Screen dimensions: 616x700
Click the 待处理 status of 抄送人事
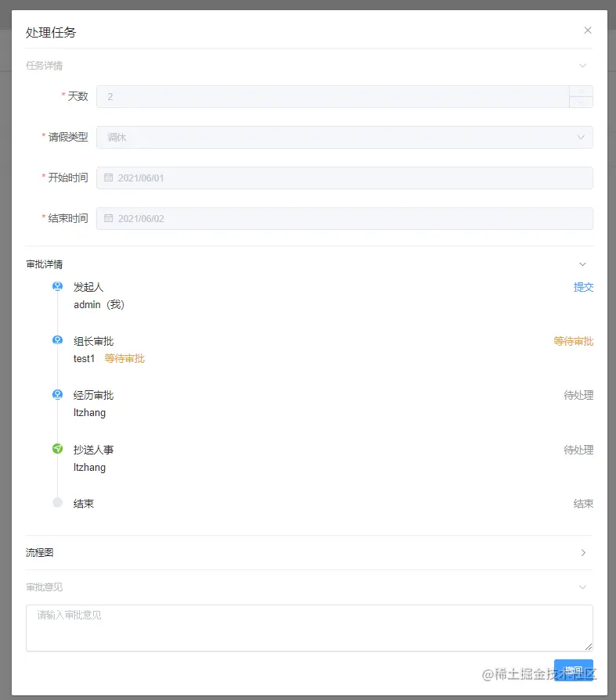(578, 450)
